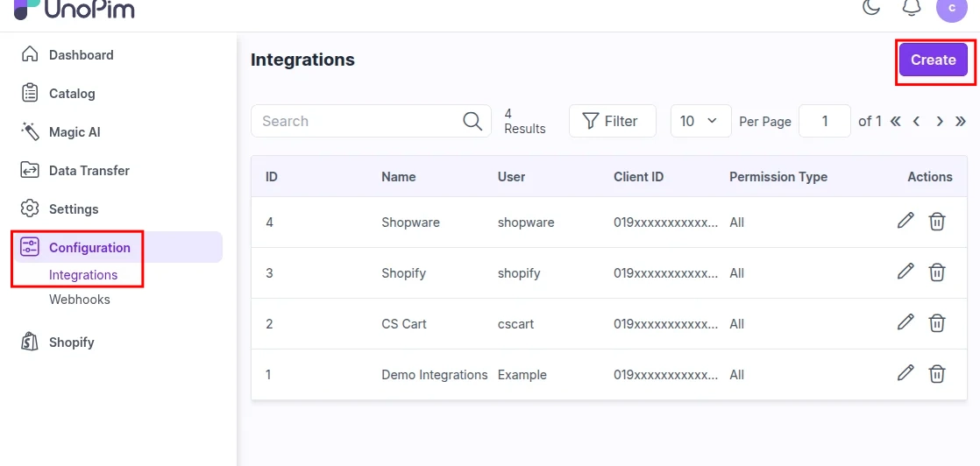Click the Settings gear icon

(x=30, y=208)
